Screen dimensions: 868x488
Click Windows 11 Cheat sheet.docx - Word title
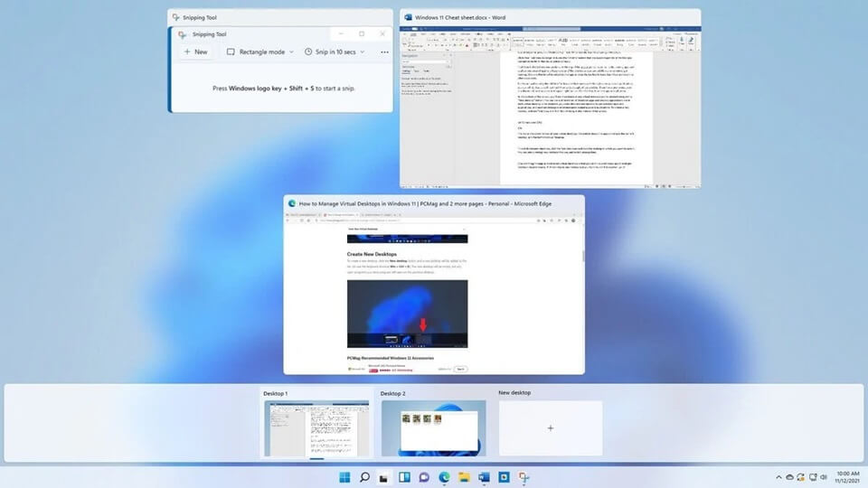(460, 17)
